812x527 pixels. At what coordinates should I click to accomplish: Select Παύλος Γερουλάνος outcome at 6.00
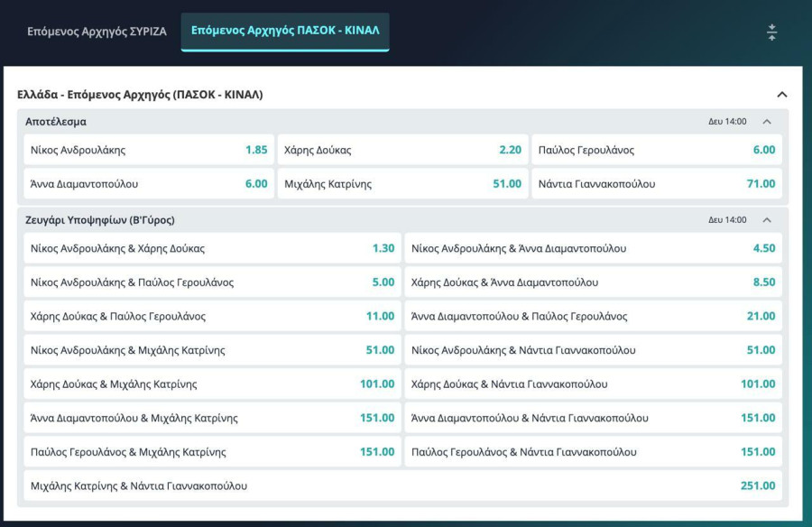[x=656, y=150]
